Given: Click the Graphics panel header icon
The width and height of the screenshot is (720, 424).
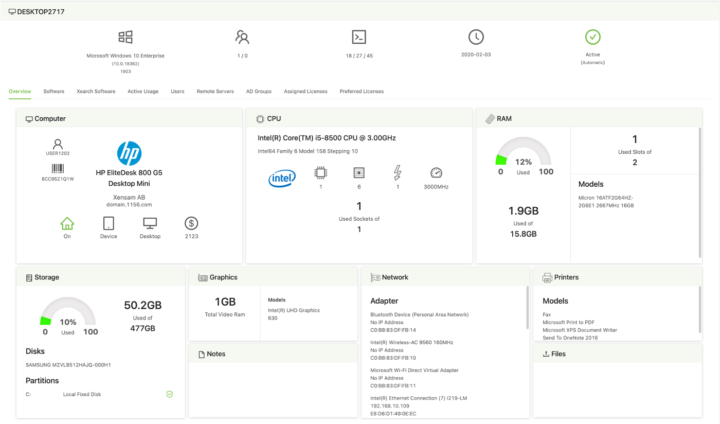Looking at the screenshot, I should [202, 277].
